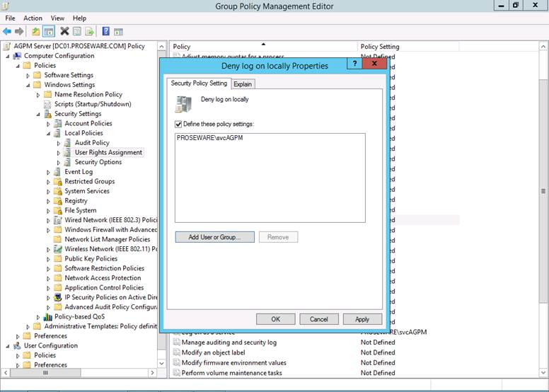The image size is (549, 392).
Task: Click the dialog's question mark help button
Action: 354,65
